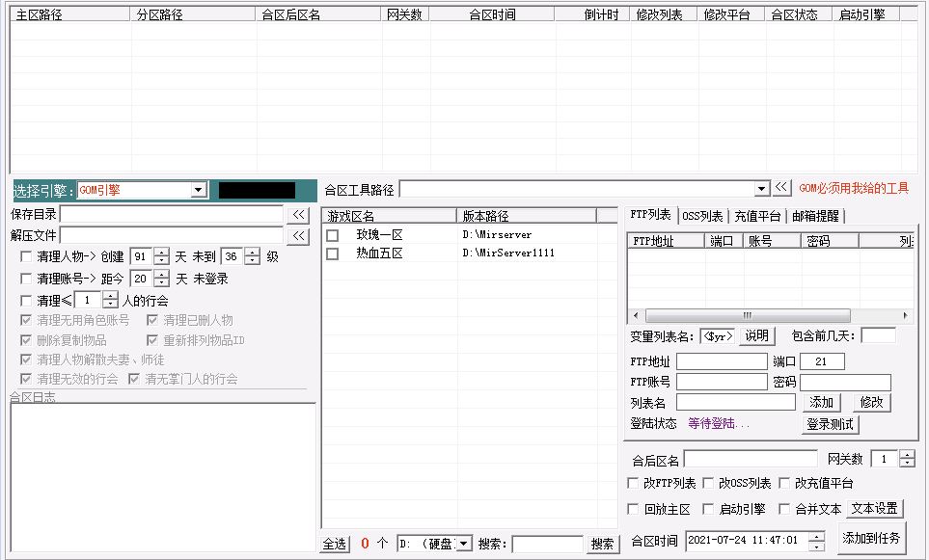The height and width of the screenshot is (560, 929).
Task: Click the 包含前几天 input field
Action: point(878,335)
